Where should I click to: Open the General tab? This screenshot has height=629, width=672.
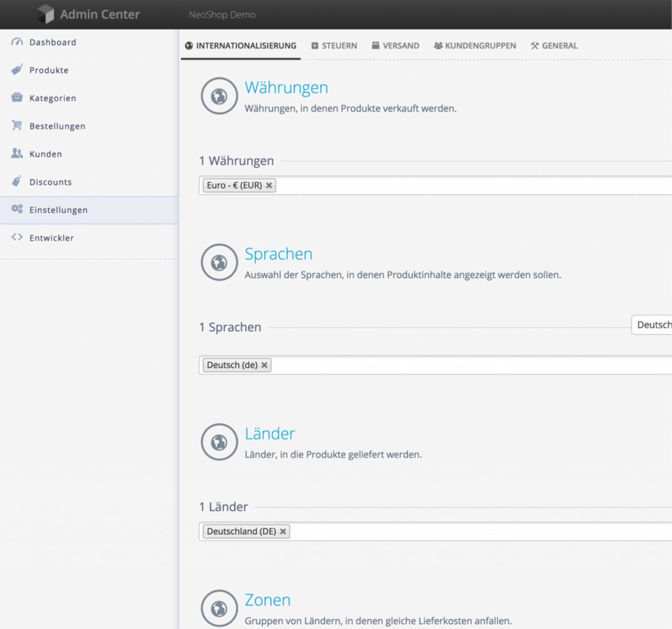click(x=554, y=46)
